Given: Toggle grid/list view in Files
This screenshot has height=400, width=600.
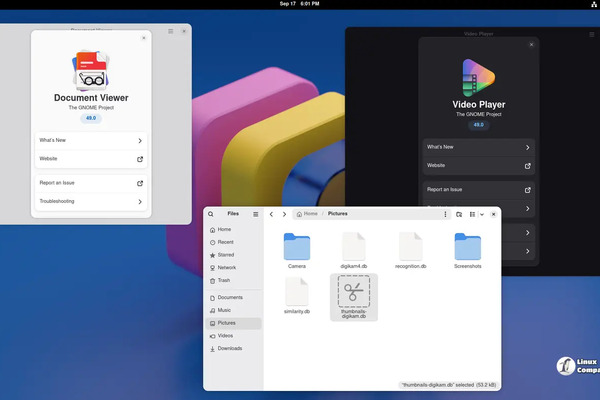Looking at the screenshot, I should click(x=472, y=214).
